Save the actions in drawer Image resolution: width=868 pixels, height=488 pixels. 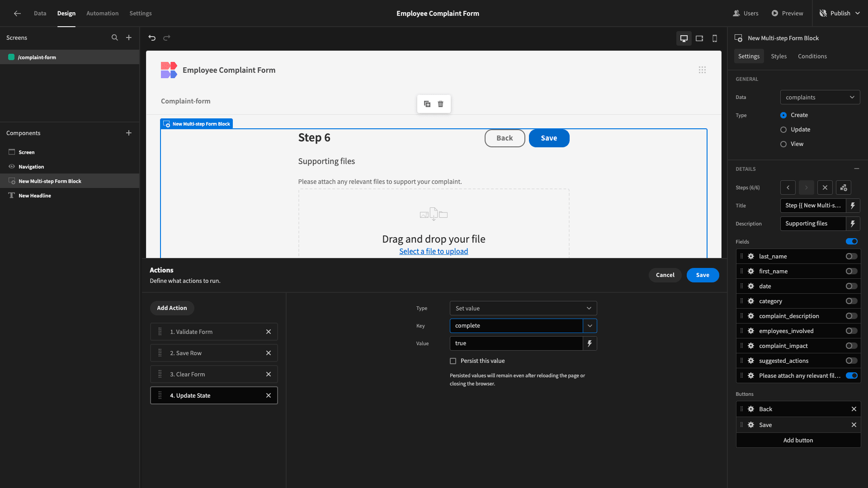tap(703, 275)
